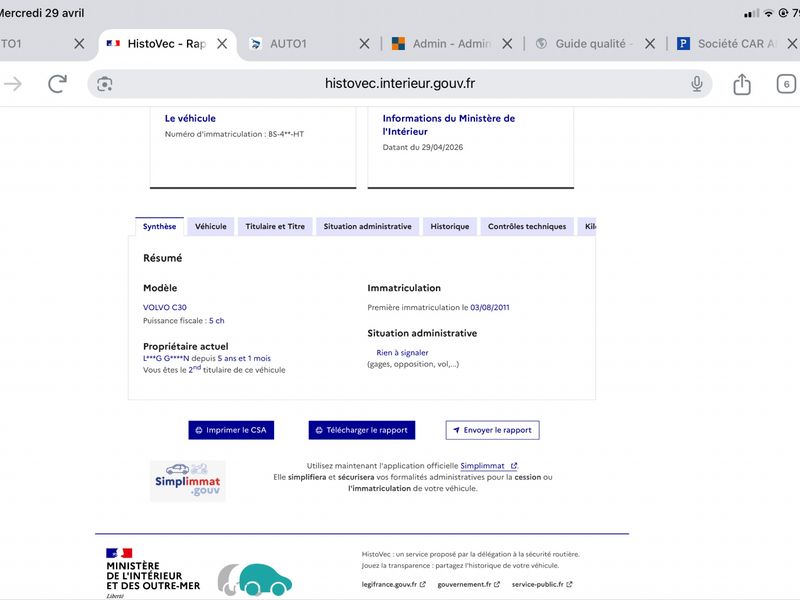Click the Simplimmat.gouv logo image
The height and width of the screenshot is (600, 800).
point(188,481)
